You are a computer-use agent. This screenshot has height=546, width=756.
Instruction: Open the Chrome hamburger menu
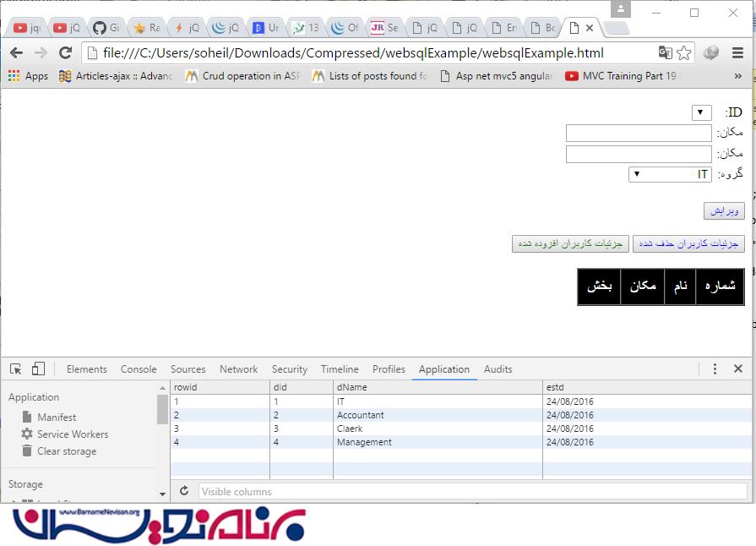(x=737, y=53)
